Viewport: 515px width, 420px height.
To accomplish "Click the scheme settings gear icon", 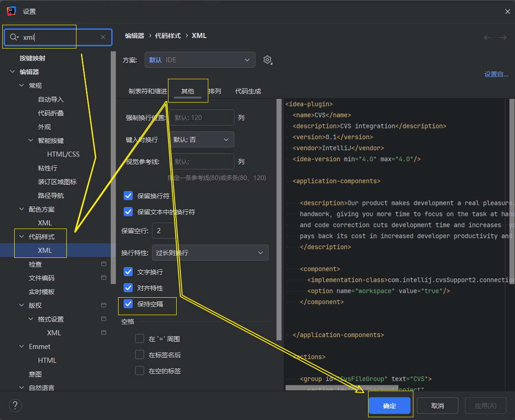I will pyautogui.click(x=268, y=60).
